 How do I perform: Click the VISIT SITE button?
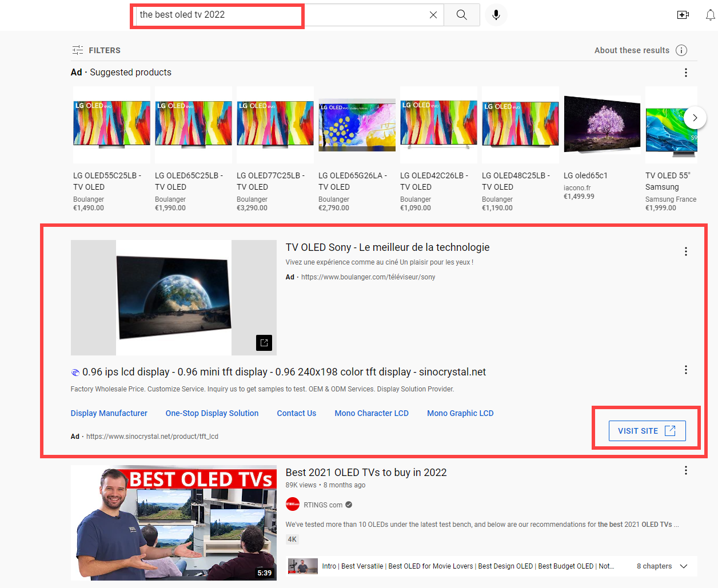(x=647, y=430)
